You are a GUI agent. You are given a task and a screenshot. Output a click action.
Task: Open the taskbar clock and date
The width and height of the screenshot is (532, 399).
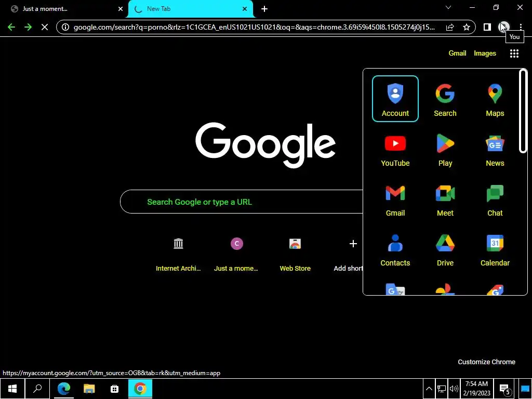click(477, 389)
